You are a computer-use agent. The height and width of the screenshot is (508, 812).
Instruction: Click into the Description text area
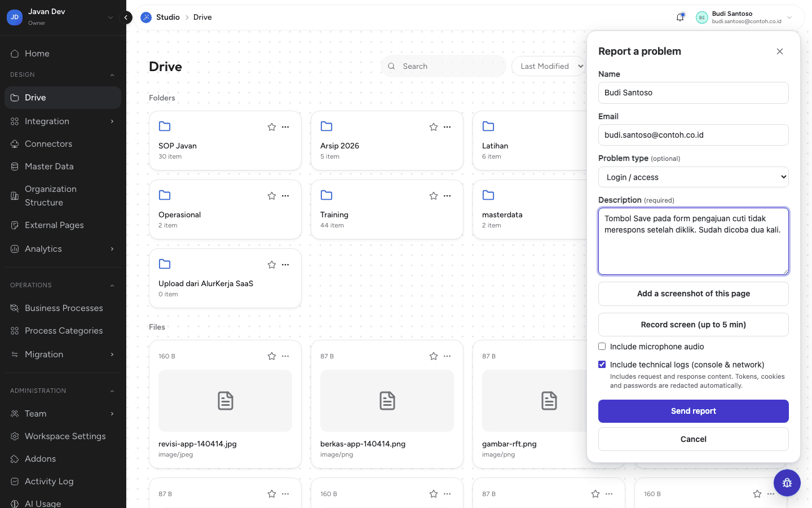pyautogui.click(x=694, y=242)
